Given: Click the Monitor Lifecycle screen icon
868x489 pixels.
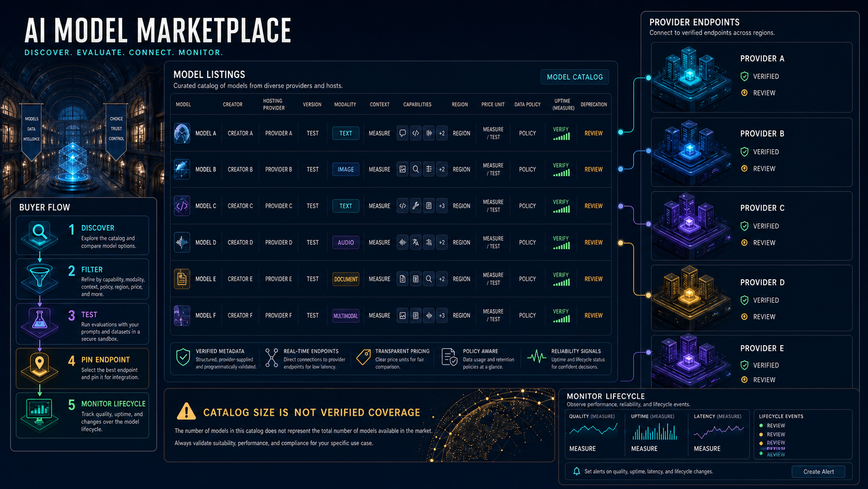Looking at the screenshot, I should [x=39, y=414].
